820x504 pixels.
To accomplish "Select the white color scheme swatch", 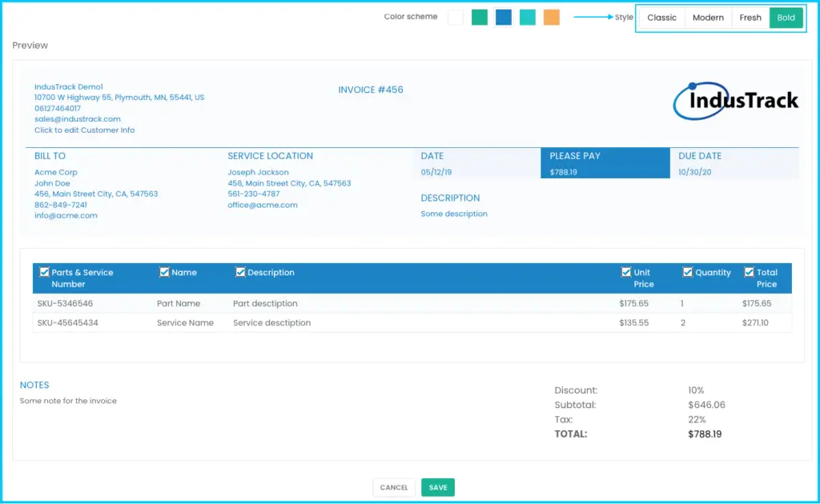I will 456,18.
